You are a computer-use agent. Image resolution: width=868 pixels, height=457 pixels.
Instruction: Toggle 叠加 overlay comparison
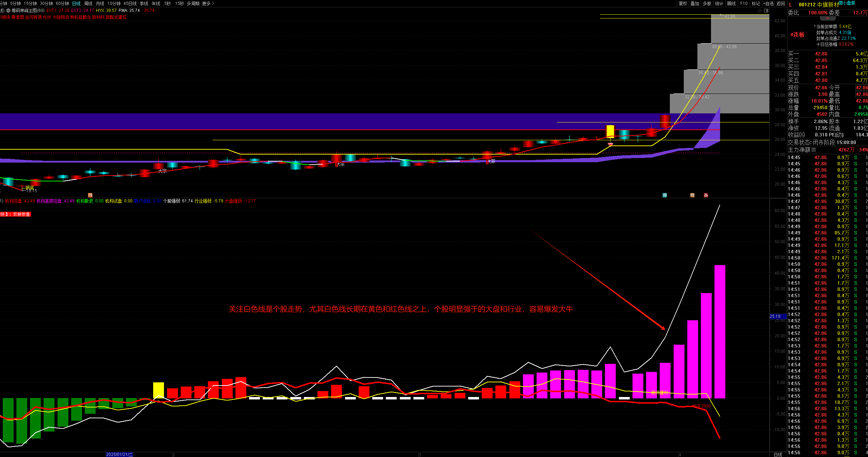(695, 3)
